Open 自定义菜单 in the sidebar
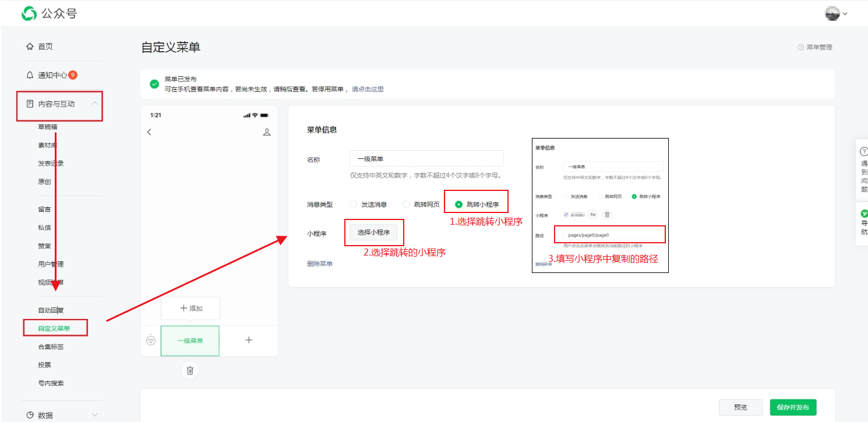This screenshot has height=422, width=868. (54, 328)
